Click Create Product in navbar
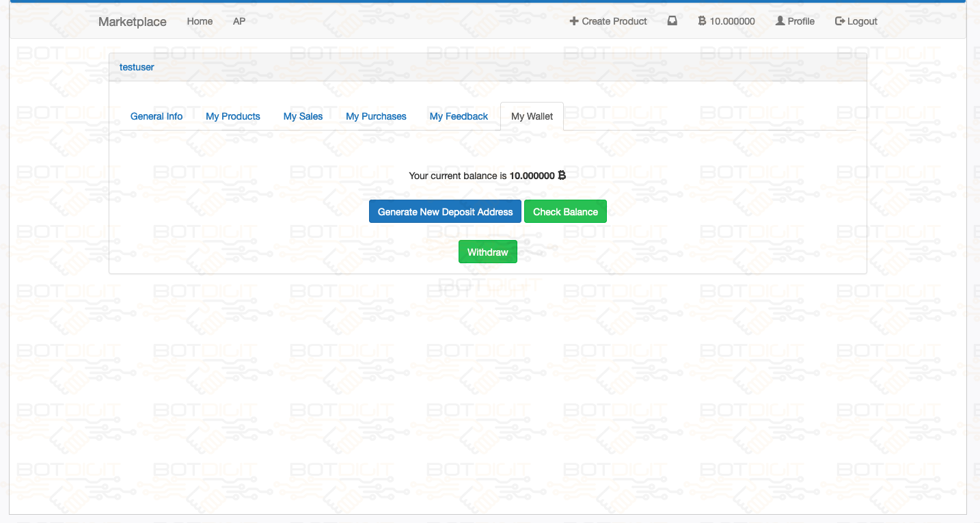 point(608,21)
